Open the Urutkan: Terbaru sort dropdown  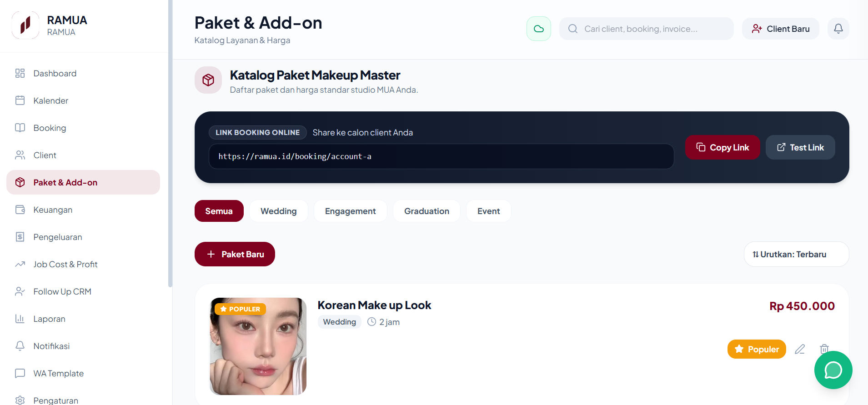click(x=797, y=254)
